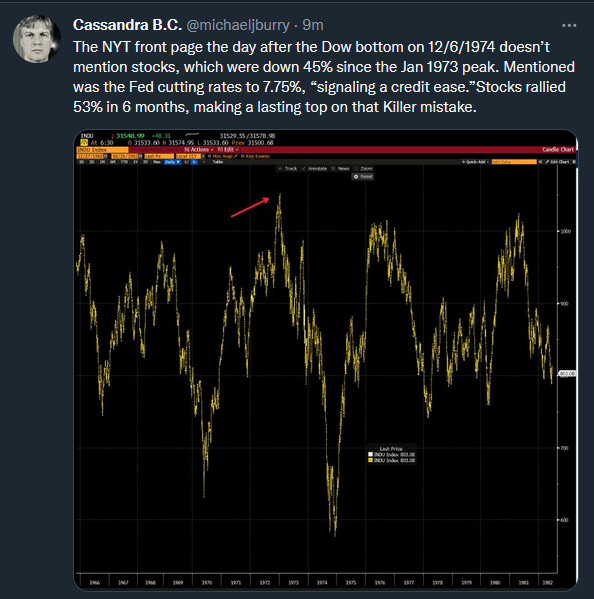The image size is (594, 599).
Task: Open the Quick-Add dropdown
Action: [x=476, y=162]
